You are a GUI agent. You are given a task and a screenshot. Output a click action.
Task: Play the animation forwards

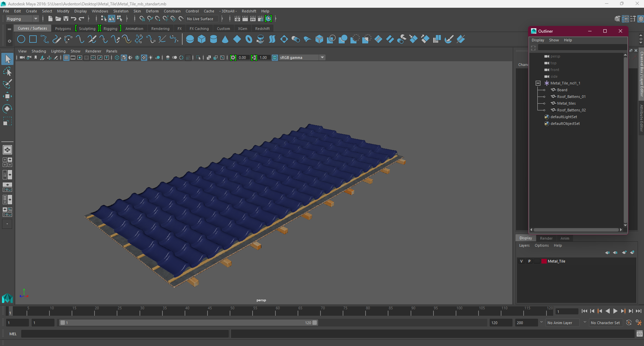click(615, 311)
